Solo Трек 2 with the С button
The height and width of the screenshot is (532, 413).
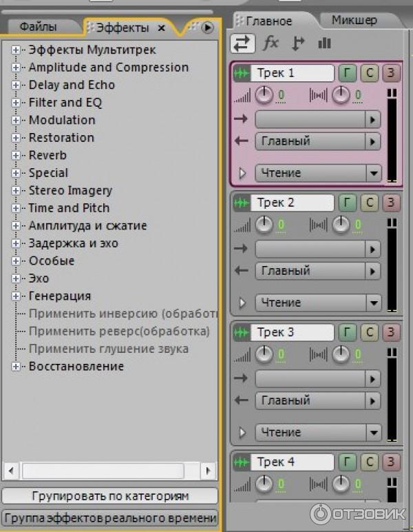pos(370,203)
